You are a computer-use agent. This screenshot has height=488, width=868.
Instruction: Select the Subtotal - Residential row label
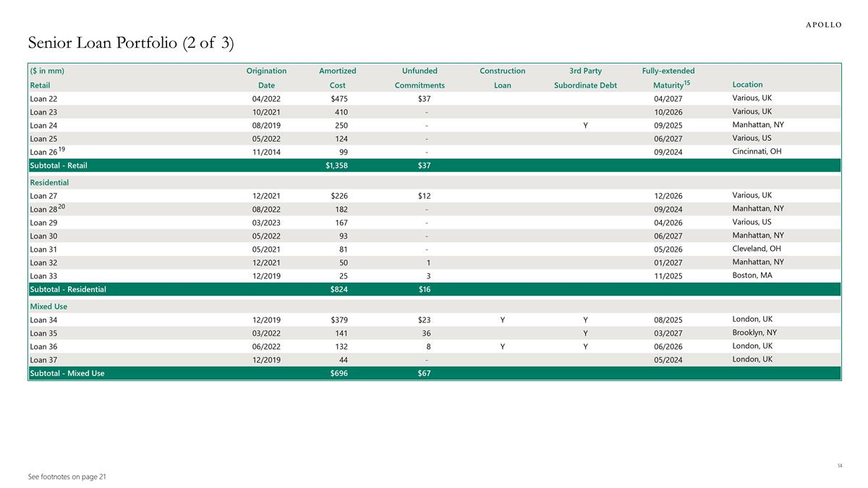tap(68, 289)
